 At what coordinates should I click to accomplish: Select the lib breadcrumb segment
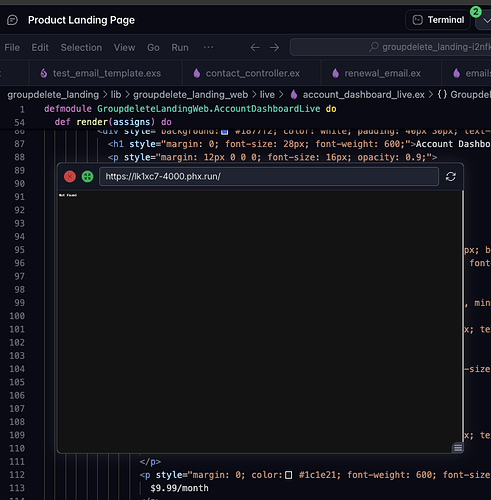(x=116, y=95)
